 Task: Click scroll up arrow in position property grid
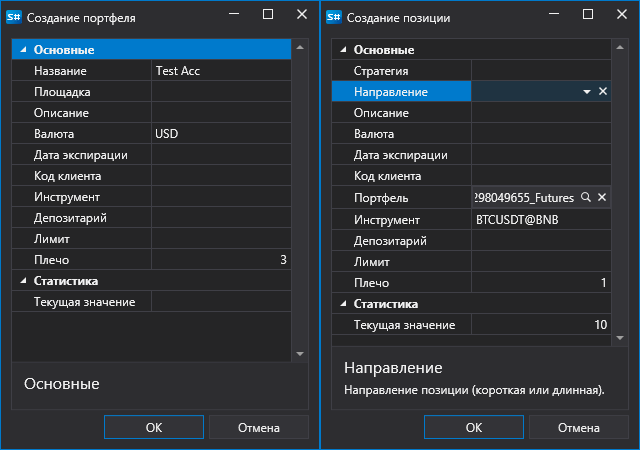pyautogui.click(x=620, y=47)
